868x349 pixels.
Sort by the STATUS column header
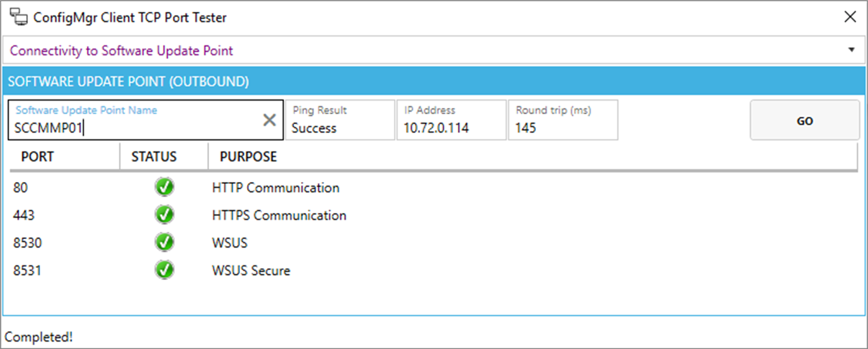tap(154, 157)
